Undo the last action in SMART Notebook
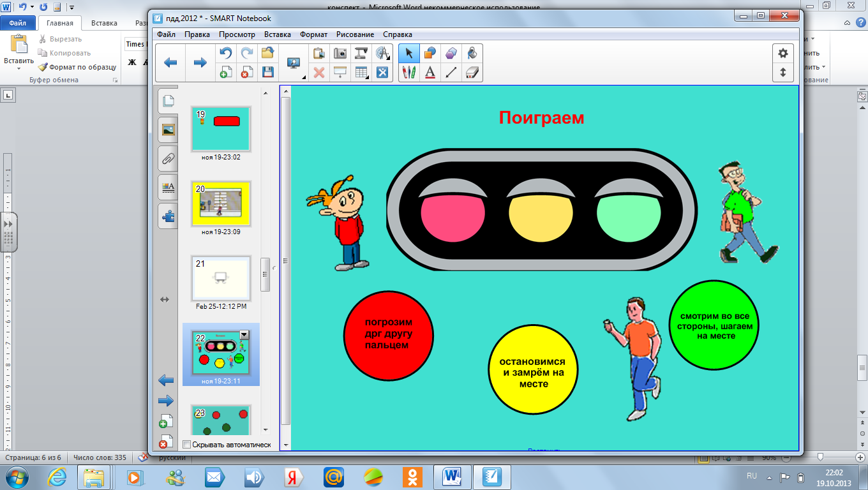 (x=225, y=54)
